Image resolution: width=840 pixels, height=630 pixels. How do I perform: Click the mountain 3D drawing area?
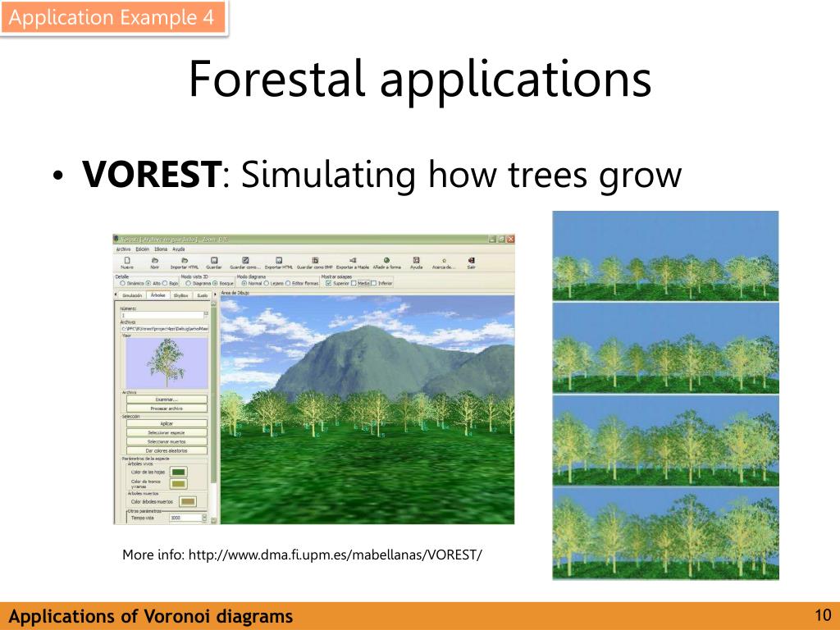pyautogui.click(x=367, y=410)
